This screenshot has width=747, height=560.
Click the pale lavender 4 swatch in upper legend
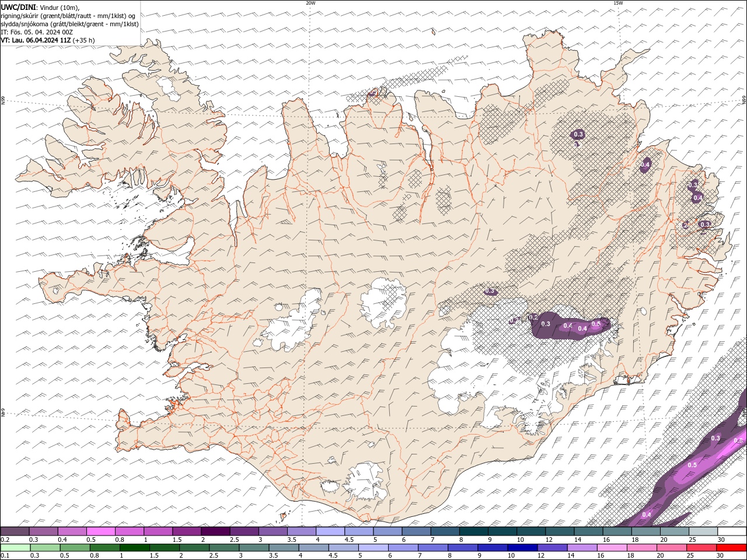pos(330,531)
